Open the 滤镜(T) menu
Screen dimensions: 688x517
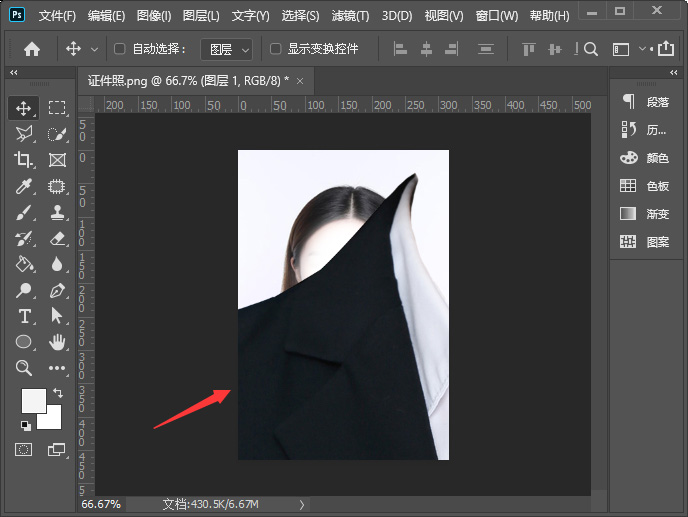(x=350, y=16)
